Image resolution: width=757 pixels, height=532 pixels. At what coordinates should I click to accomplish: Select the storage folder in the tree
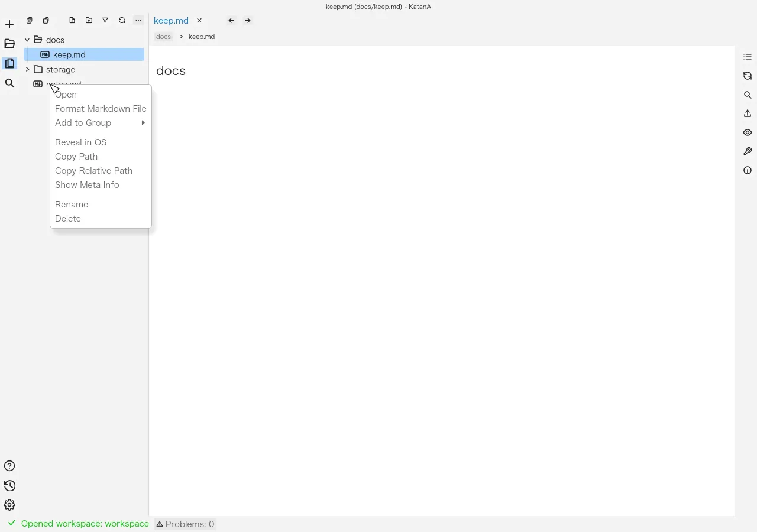(84, 69)
